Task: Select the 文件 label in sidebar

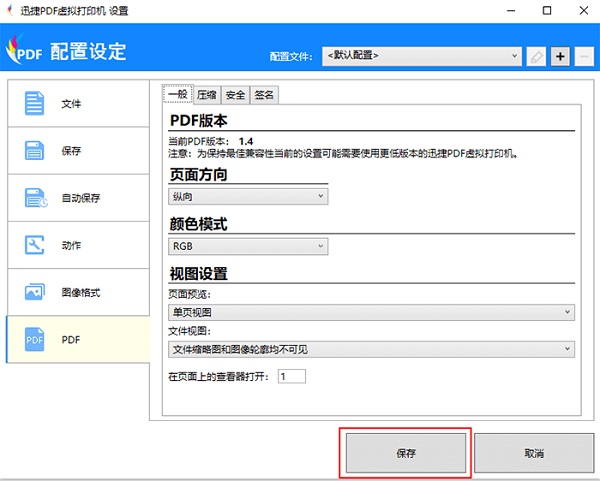Action: [71, 104]
